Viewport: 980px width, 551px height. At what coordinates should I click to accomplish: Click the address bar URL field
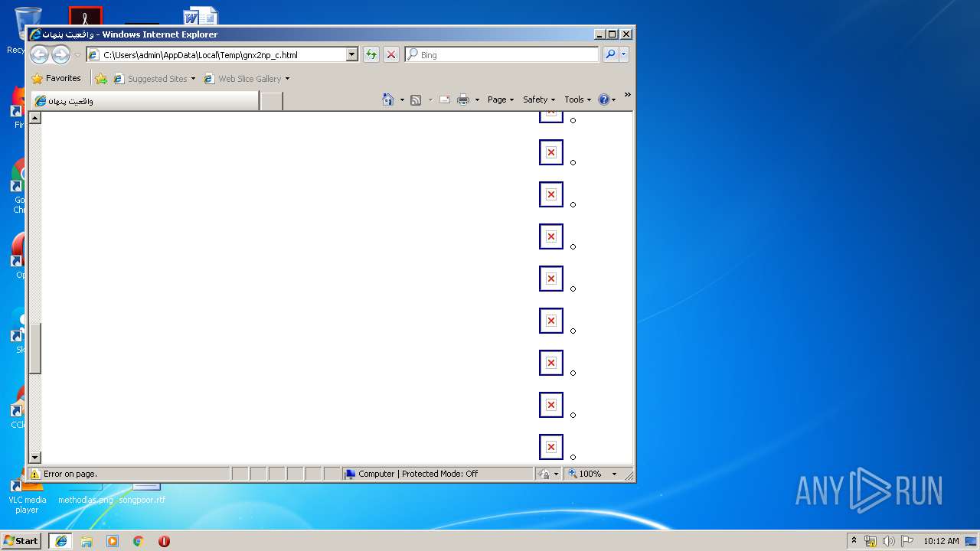217,54
